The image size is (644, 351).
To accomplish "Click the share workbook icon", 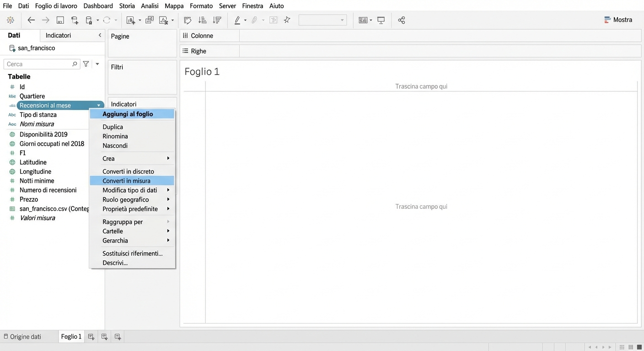I will click(x=402, y=20).
